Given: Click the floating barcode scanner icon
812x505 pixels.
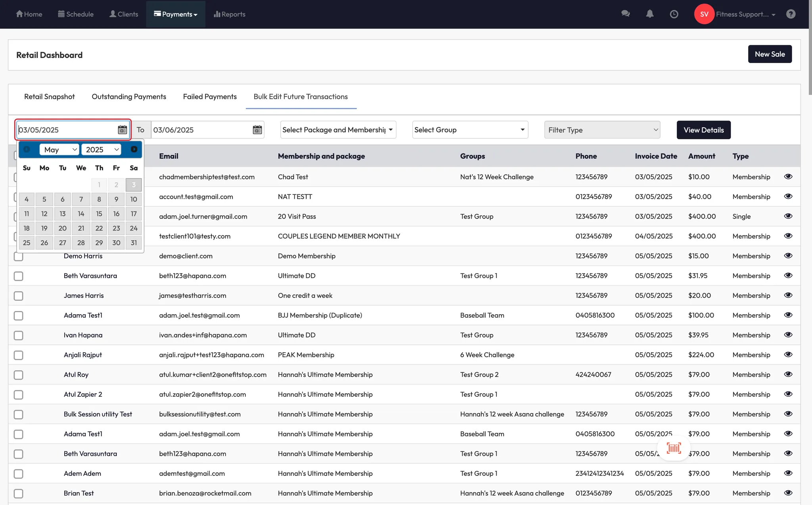Looking at the screenshot, I should pos(674,448).
